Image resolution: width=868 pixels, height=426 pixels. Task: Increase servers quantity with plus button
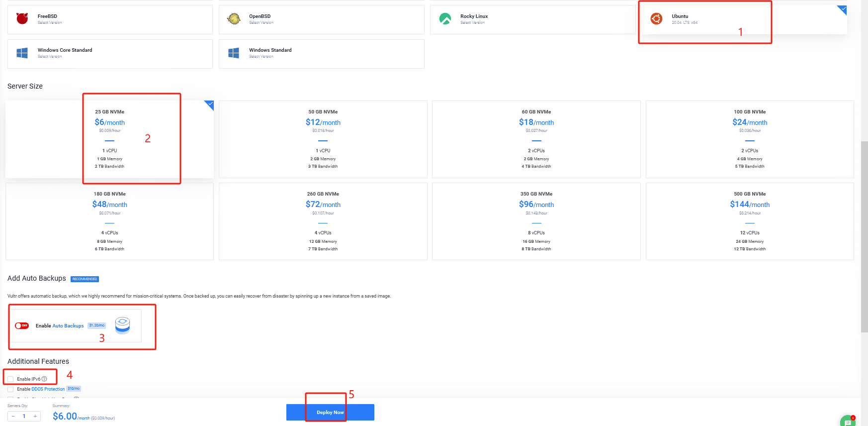coord(35,416)
